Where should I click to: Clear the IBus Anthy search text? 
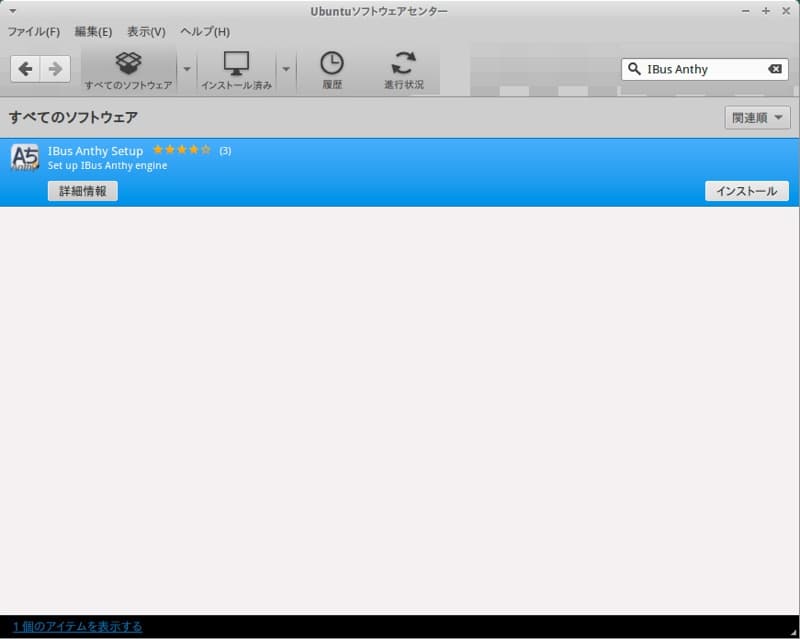point(774,69)
